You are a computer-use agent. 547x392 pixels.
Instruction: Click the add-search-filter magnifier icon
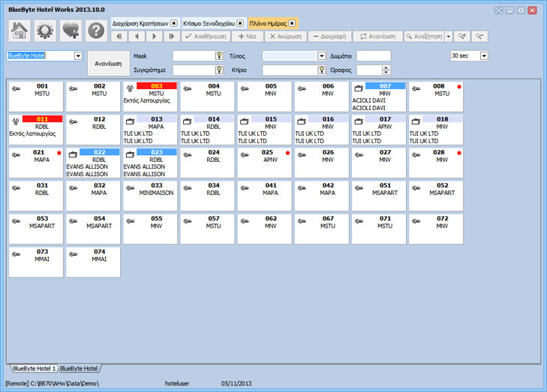point(461,36)
